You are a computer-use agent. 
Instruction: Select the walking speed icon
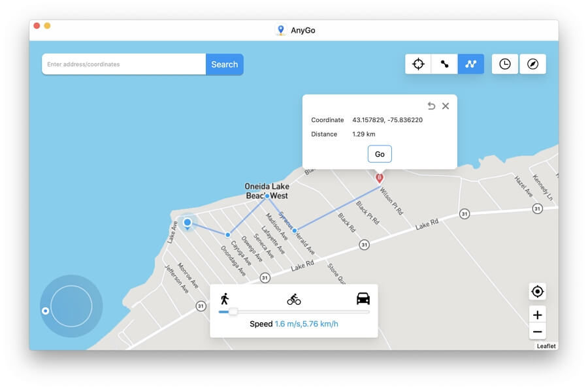[224, 298]
